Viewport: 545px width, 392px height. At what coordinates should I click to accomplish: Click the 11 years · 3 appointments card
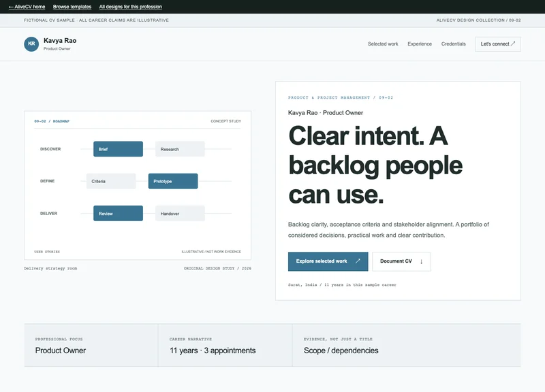[x=225, y=345]
